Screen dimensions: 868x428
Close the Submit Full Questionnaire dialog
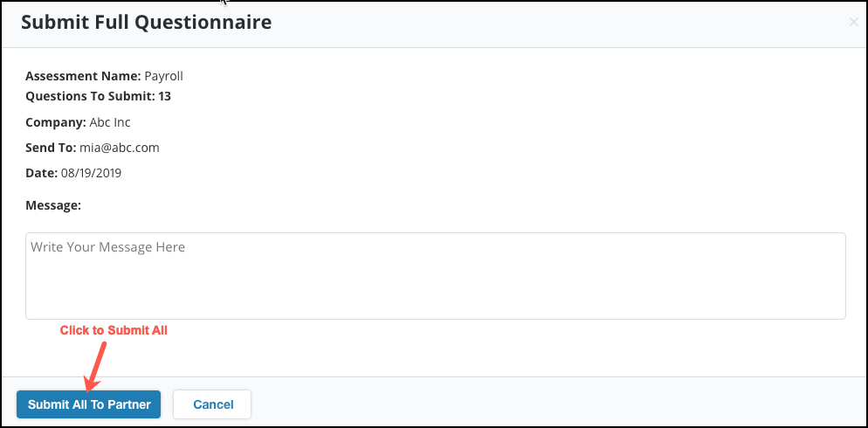(x=854, y=22)
